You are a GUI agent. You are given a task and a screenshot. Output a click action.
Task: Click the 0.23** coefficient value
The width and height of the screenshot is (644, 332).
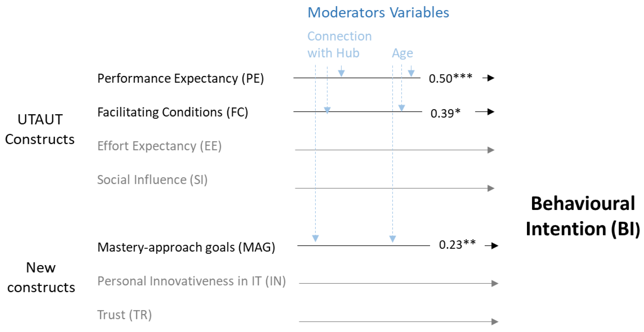[x=457, y=244]
